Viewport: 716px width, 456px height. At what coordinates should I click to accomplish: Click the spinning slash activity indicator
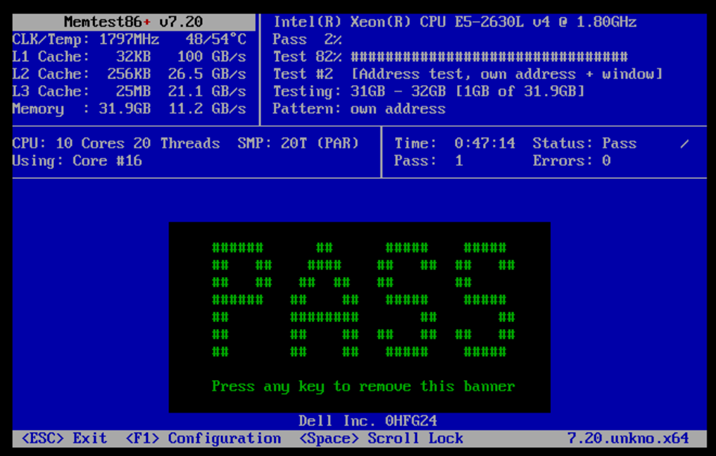[x=684, y=144]
